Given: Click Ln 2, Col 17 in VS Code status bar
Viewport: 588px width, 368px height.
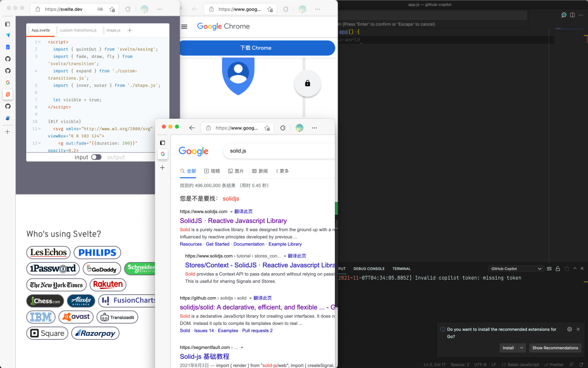Looking at the screenshot, I should (434, 365).
